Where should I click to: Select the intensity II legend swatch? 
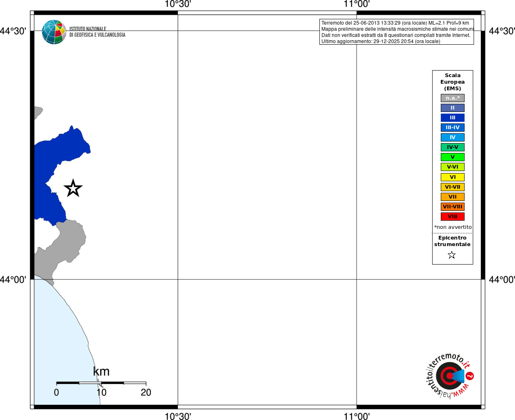[x=453, y=108]
